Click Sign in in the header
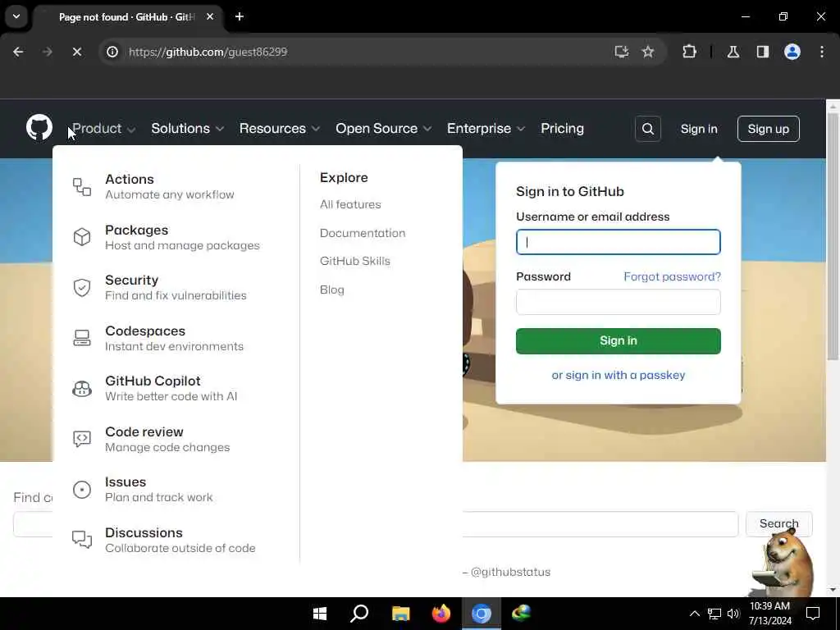Screen dimensions: 840x630 [x=699, y=129]
